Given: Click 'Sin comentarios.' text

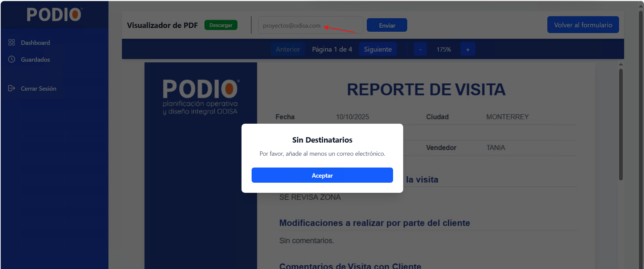Looking at the screenshot, I should tap(307, 241).
